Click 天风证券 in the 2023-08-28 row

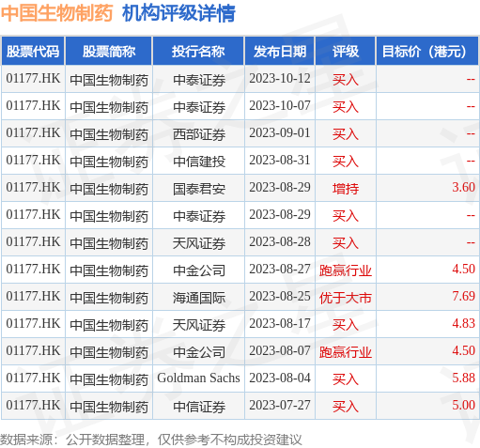(199, 243)
